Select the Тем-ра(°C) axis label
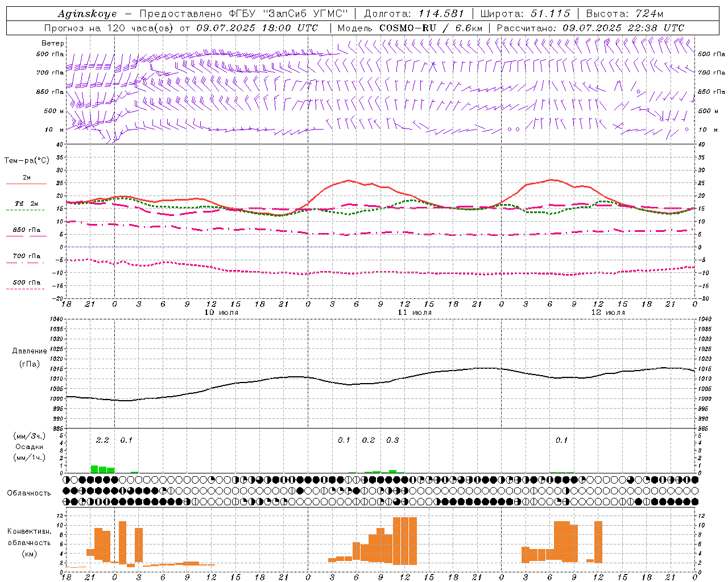Screen dimensions: 728x582 27,161
